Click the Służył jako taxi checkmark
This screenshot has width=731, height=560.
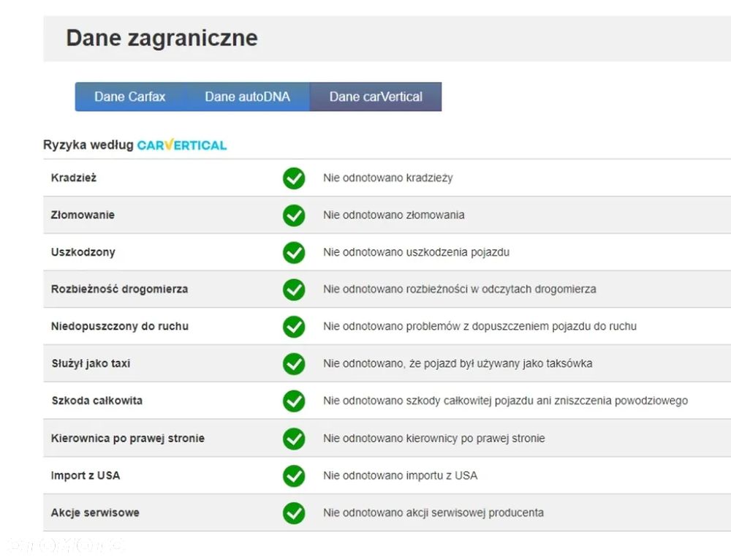point(294,363)
